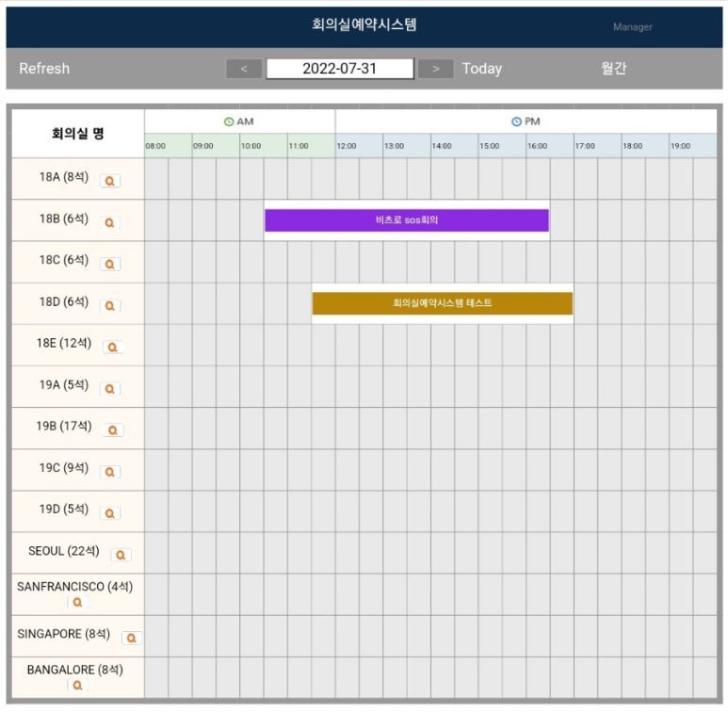Click the 19:00 time column header

pyautogui.click(x=693, y=146)
